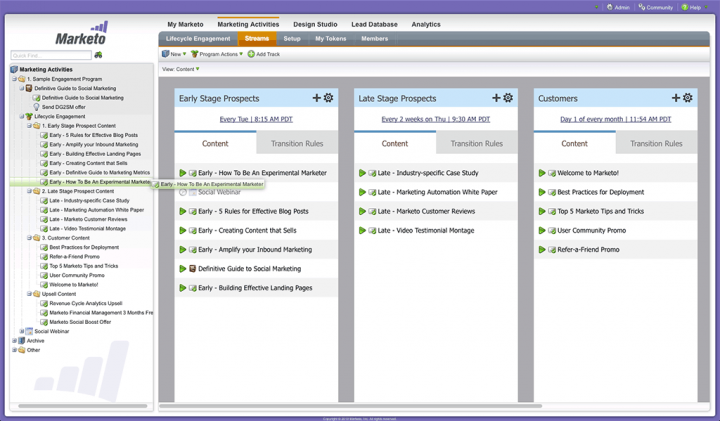The width and height of the screenshot is (720, 421).
Task: Click the Add Track button
Action: tap(264, 54)
